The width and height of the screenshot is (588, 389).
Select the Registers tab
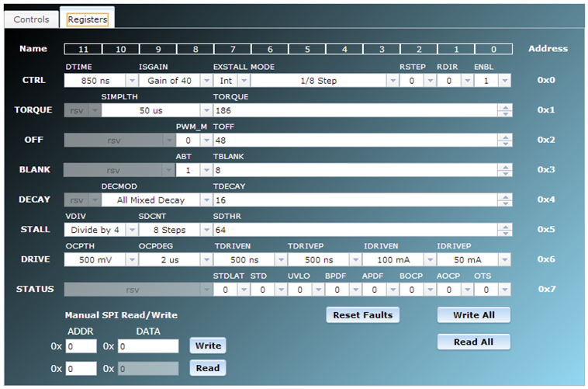[88, 19]
